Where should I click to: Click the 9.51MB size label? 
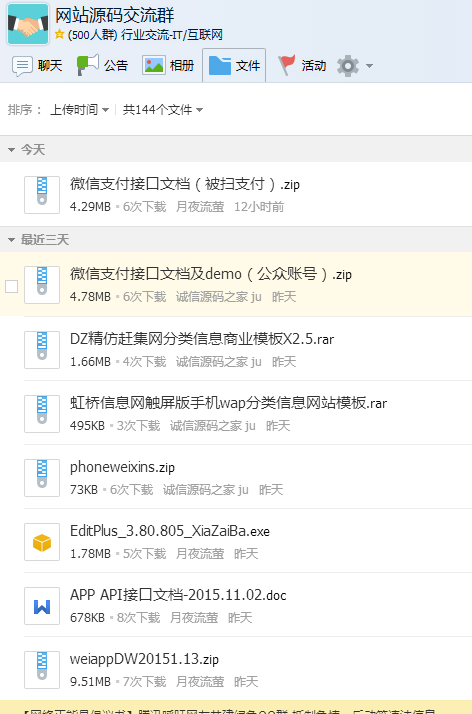click(x=90, y=682)
